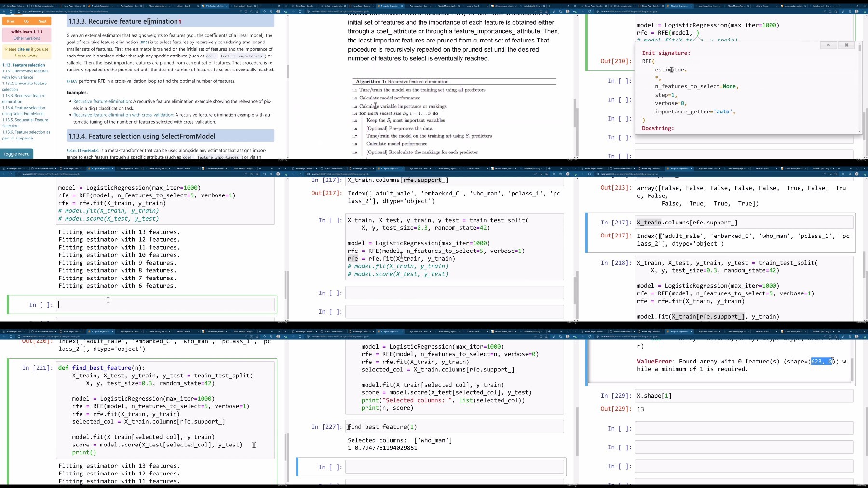
Task: Click the first empty cell below Out[229]
Action: pos(744,428)
